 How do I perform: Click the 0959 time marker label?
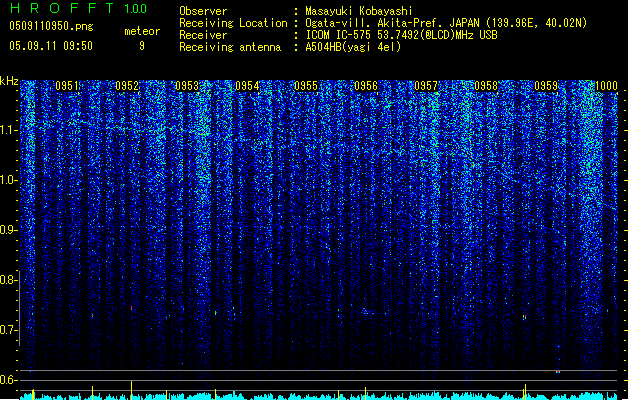click(546, 86)
